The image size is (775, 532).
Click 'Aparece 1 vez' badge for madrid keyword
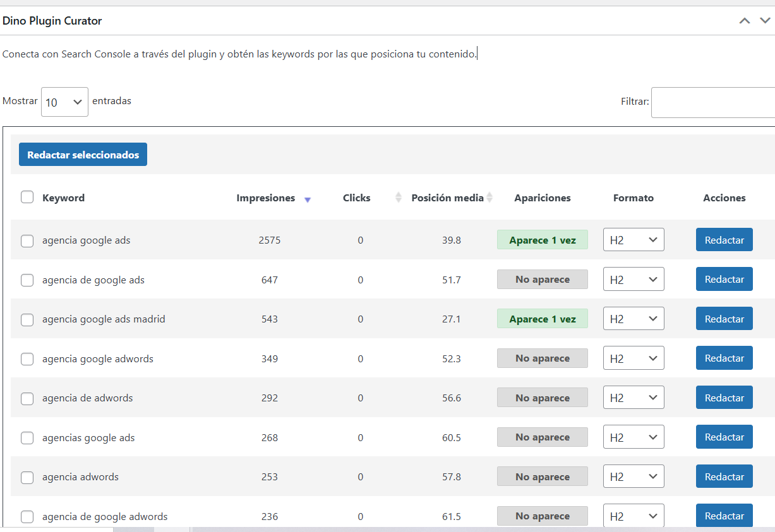tap(542, 319)
